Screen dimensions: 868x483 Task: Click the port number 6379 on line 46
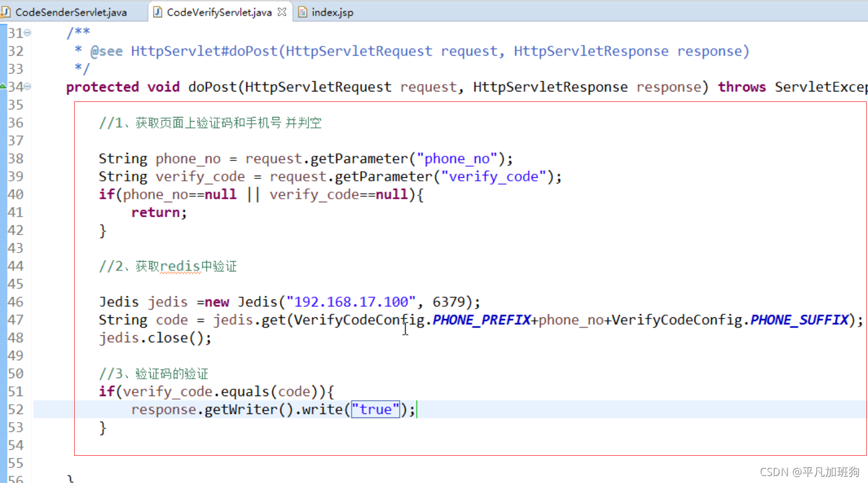coord(449,302)
